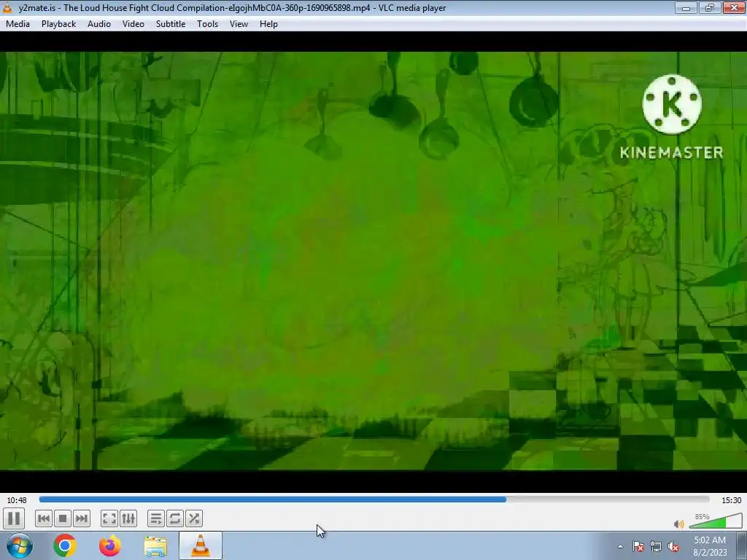The image size is (747, 560).
Task: Open the Windows Start menu
Action: (x=20, y=545)
